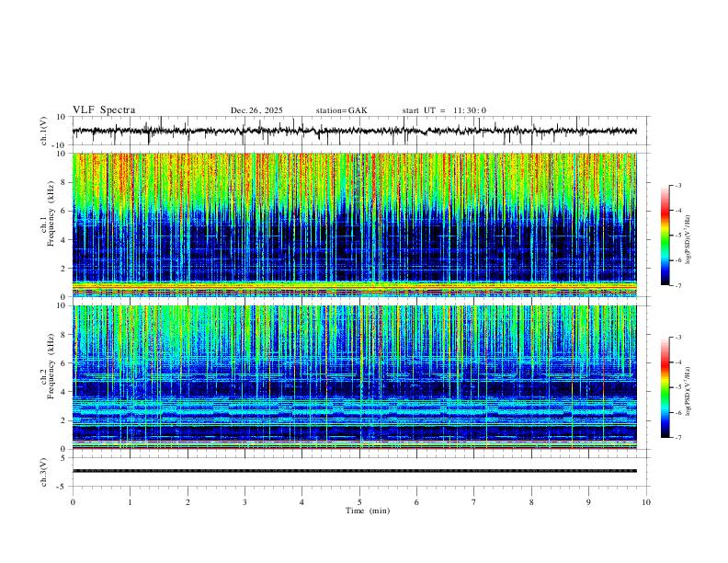The width and height of the screenshot is (728, 563).
Task: Click the "ch.3(V)" axis label
Action: 44,473
